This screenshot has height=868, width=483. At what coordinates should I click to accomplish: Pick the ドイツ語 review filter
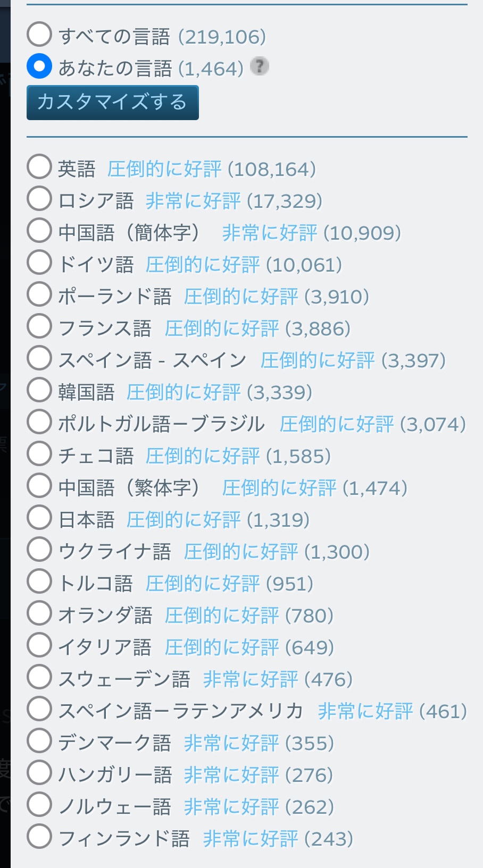[x=39, y=263]
